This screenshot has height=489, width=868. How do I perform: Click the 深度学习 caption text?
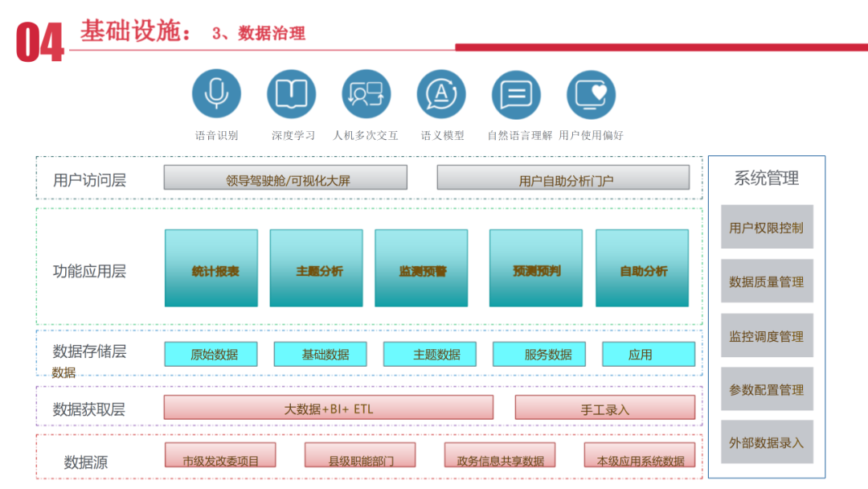(x=293, y=135)
